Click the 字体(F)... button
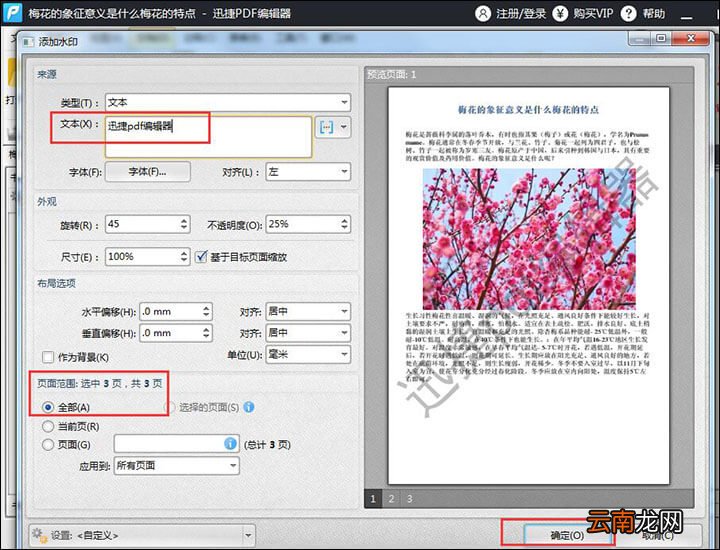The height and width of the screenshot is (550, 720). 147,172
